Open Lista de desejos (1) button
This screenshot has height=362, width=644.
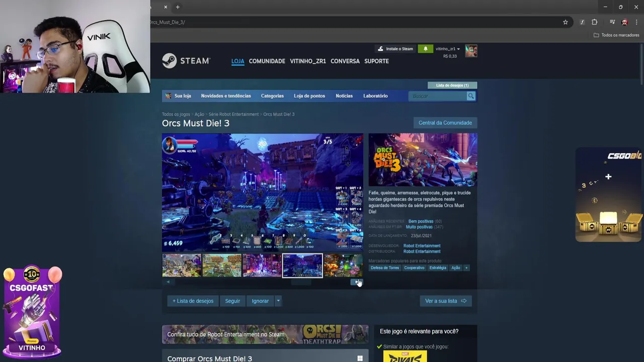tap(452, 85)
